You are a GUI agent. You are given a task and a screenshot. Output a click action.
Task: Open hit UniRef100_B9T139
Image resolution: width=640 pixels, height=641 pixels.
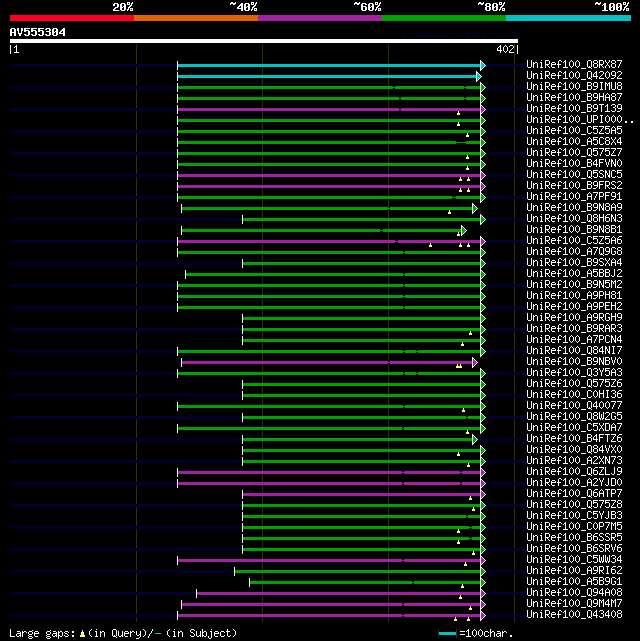(574, 109)
